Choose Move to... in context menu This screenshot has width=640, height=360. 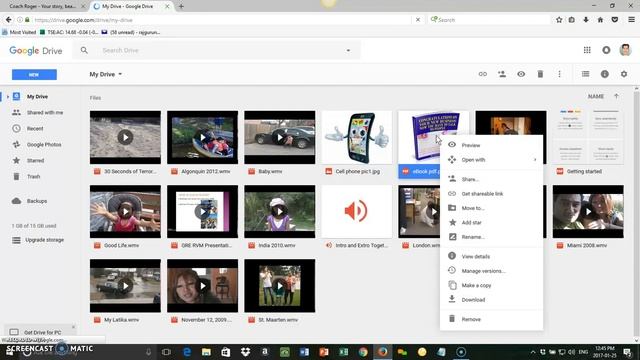[x=491, y=208]
